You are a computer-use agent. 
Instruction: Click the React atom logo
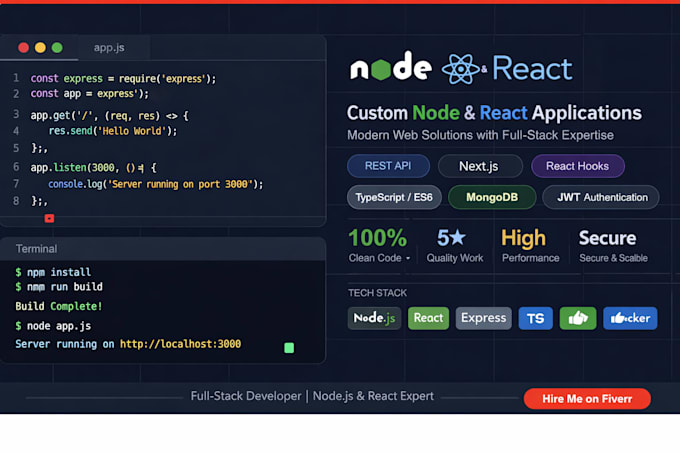click(x=461, y=68)
